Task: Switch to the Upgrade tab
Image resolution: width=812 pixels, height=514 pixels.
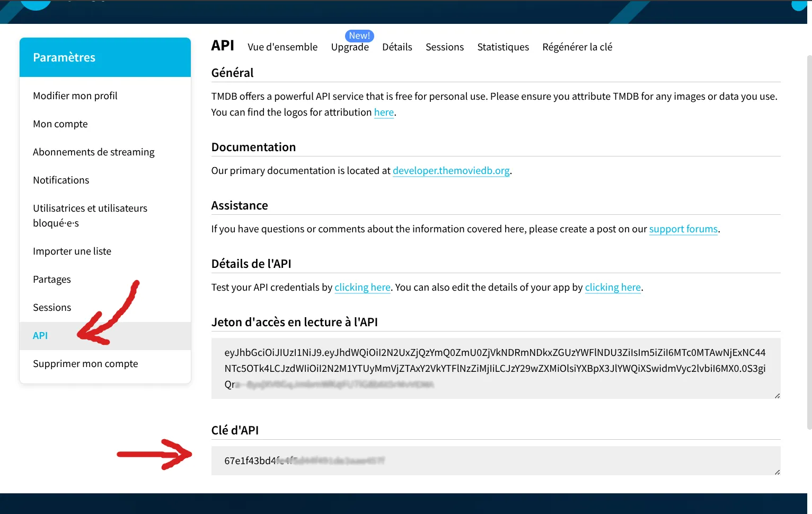Action: 350,47
